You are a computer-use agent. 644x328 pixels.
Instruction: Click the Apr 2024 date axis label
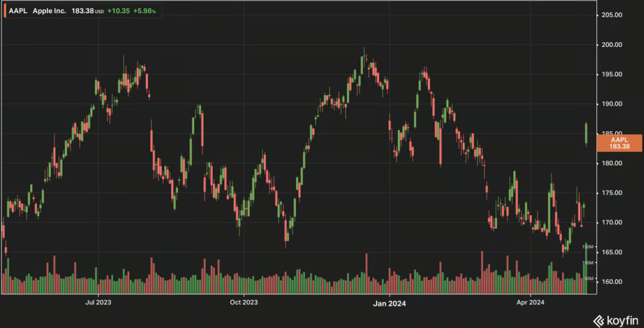coord(530,302)
